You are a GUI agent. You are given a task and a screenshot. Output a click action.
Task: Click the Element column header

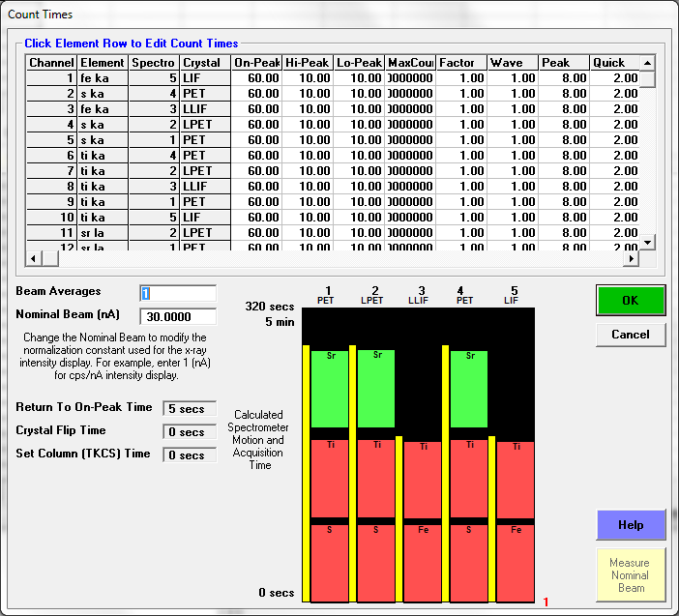click(102, 62)
